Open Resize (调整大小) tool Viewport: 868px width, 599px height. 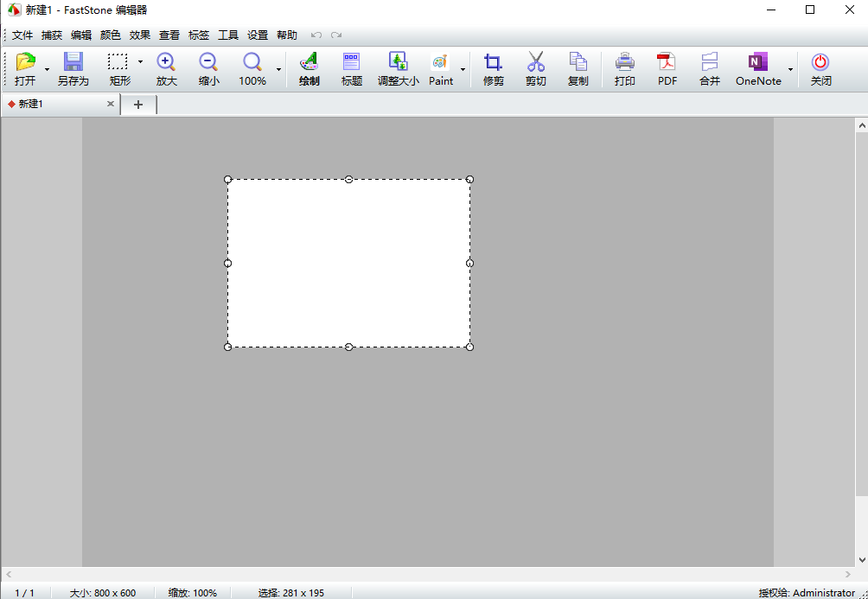398,61
